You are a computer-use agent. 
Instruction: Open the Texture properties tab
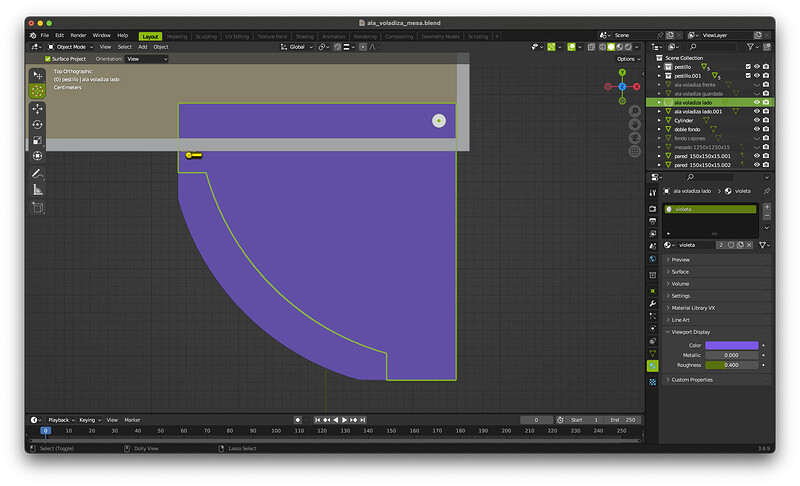coord(653,382)
